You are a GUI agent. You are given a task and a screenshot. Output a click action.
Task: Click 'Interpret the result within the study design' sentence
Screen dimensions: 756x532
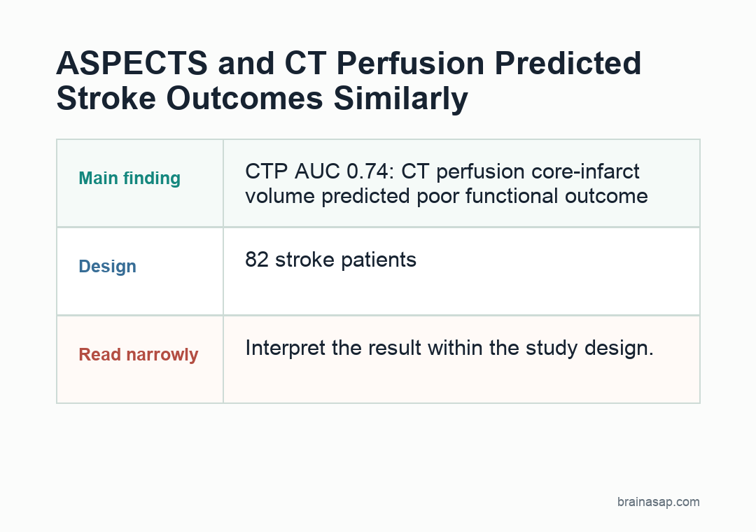[x=449, y=348]
